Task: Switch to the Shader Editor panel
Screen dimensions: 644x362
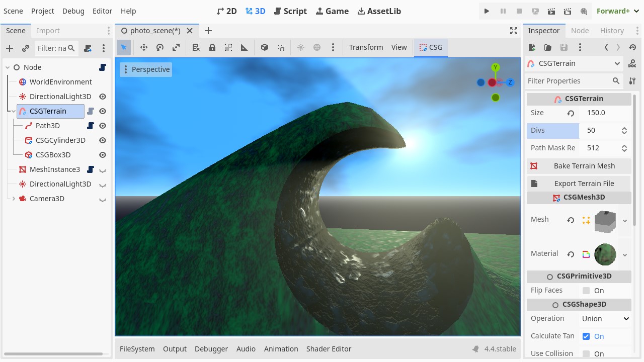Action: coord(329,349)
